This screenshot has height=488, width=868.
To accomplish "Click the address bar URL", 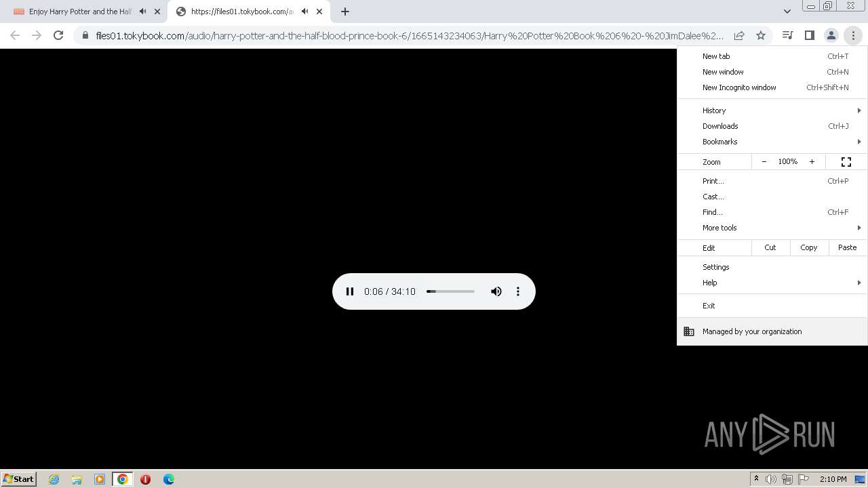I will click(x=410, y=35).
